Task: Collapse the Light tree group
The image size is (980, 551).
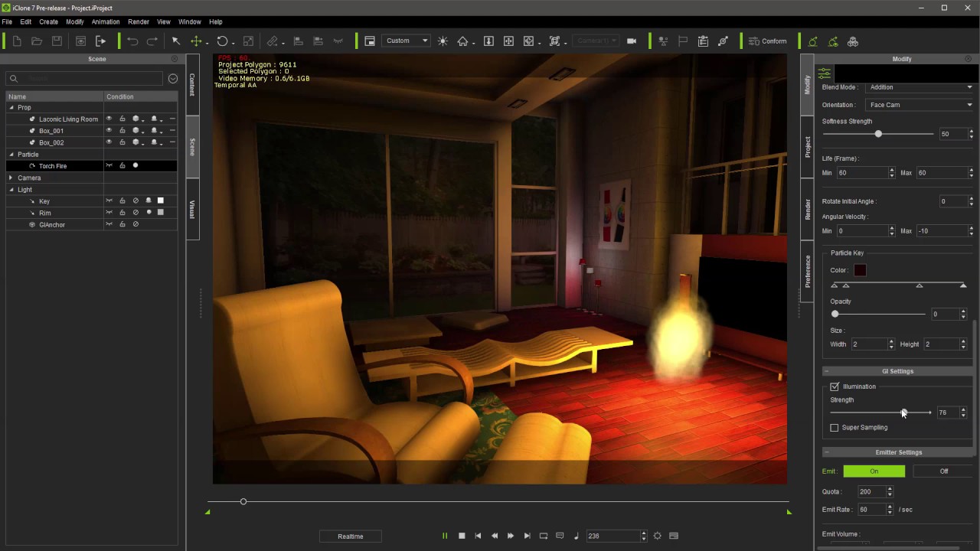Action: (11, 189)
